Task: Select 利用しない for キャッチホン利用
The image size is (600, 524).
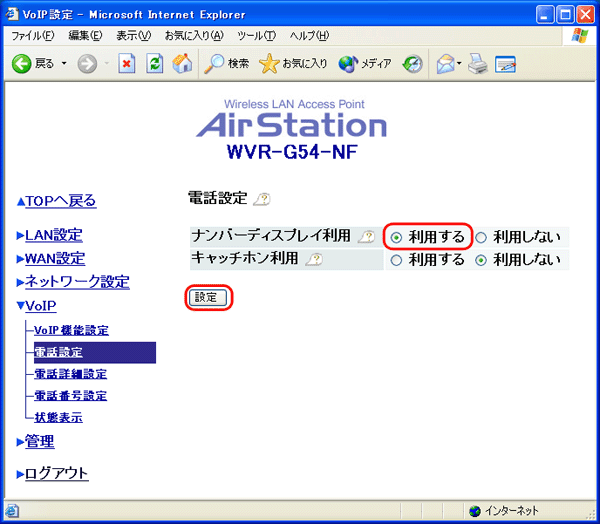Action: click(481, 261)
